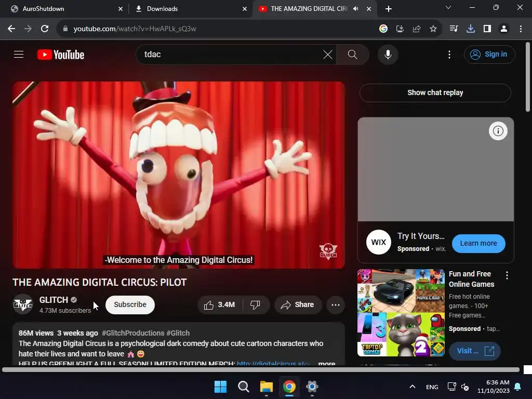Viewport: 532px width, 399px height.
Task: Clear the search box with X icon
Action: click(328, 54)
